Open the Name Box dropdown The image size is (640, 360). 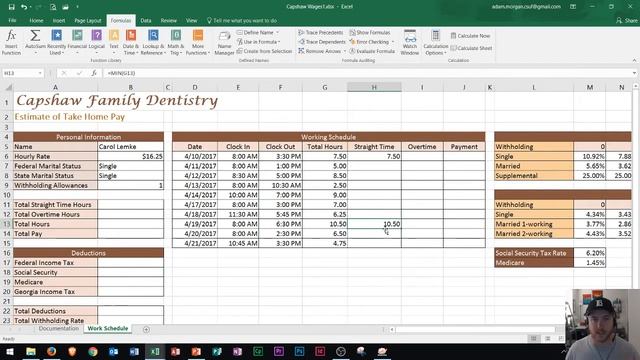40,73
